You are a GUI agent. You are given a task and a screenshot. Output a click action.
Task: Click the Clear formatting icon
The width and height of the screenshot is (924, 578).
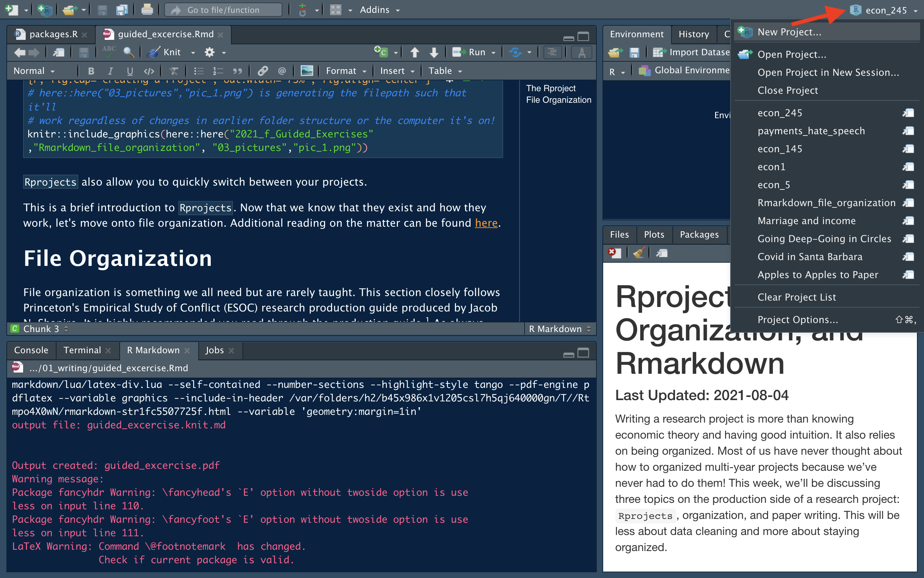pos(174,71)
